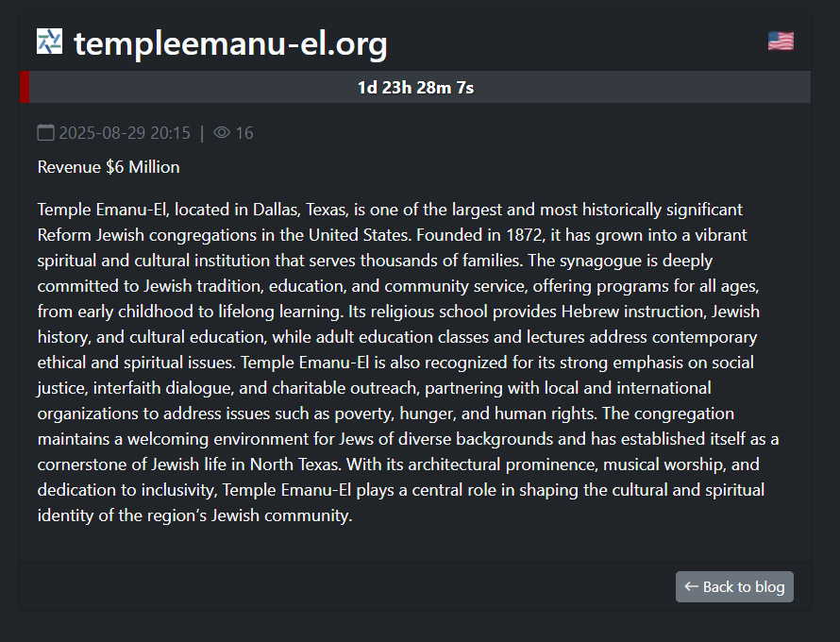Screen dimensions: 840x642
Task: Click the green logo box in the header
Action: click(47, 42)
